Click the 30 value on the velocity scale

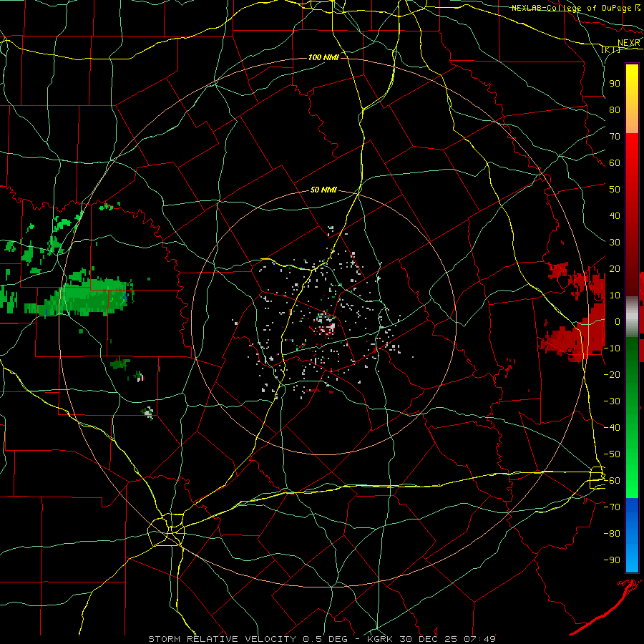(615, 243)
